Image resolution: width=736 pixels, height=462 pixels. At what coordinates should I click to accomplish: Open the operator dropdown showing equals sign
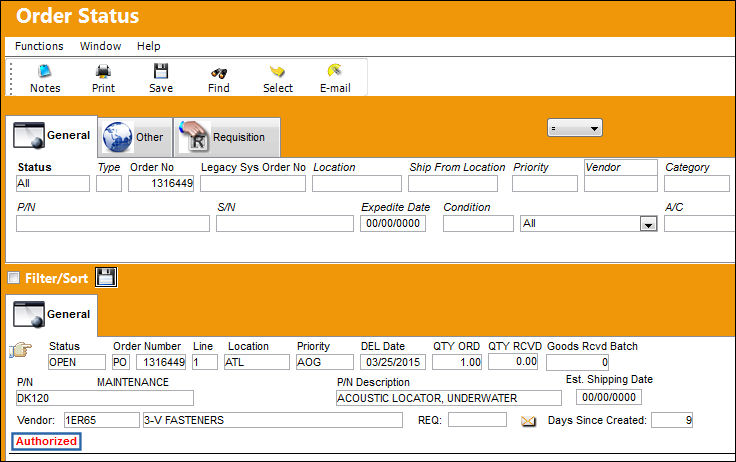575,128
